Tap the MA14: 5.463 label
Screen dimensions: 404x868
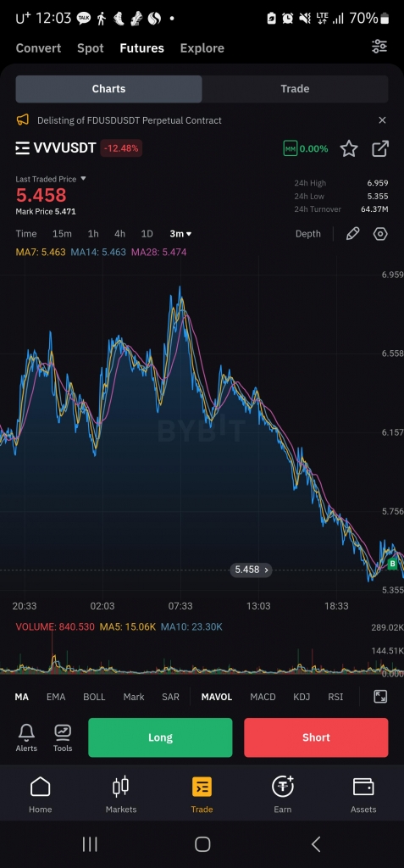click(98, 252)
